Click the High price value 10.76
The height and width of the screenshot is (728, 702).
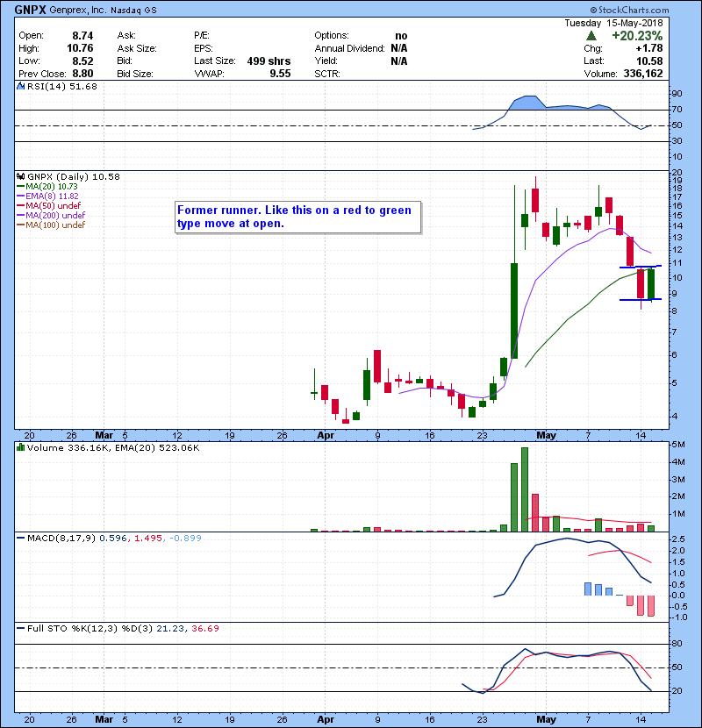tap(80, 48)
